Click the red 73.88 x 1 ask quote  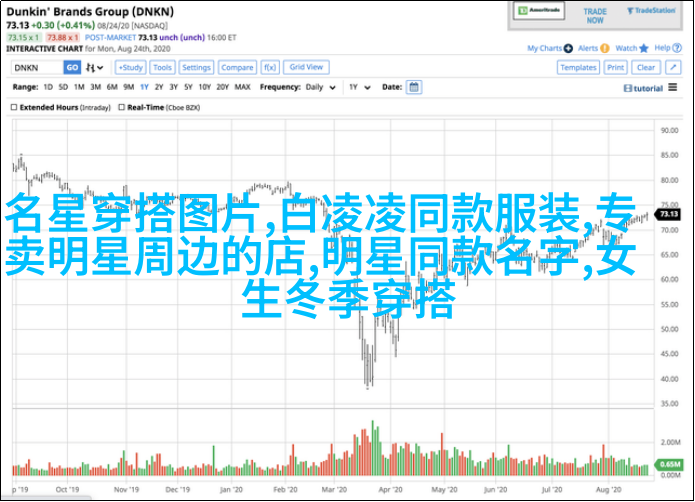tap(63, 38)
